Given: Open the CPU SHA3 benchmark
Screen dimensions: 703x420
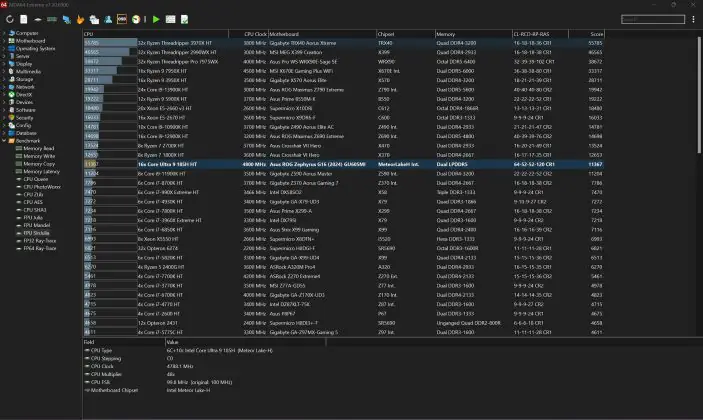Looking at the screenshot, I should click(x=35, y=210).
